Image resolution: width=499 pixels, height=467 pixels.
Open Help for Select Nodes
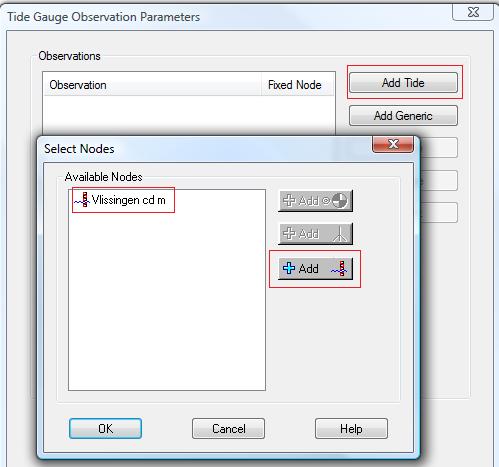tap(351, 429)
